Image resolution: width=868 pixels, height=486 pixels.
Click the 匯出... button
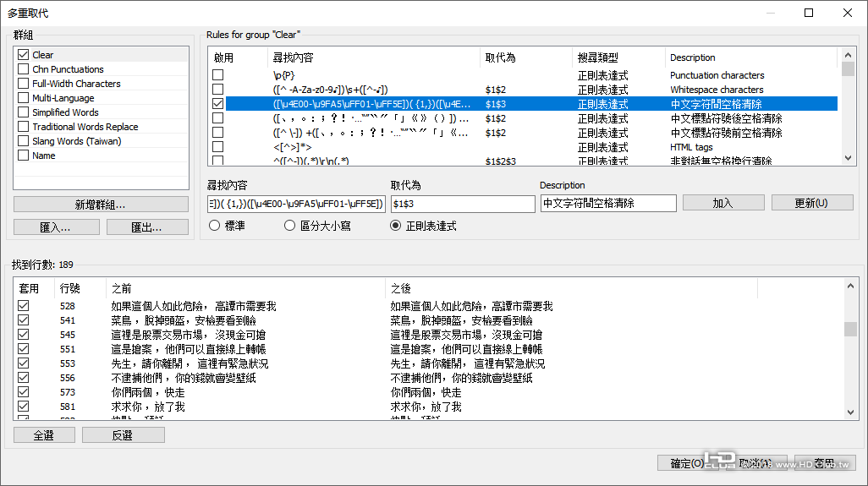click(147, 227)
